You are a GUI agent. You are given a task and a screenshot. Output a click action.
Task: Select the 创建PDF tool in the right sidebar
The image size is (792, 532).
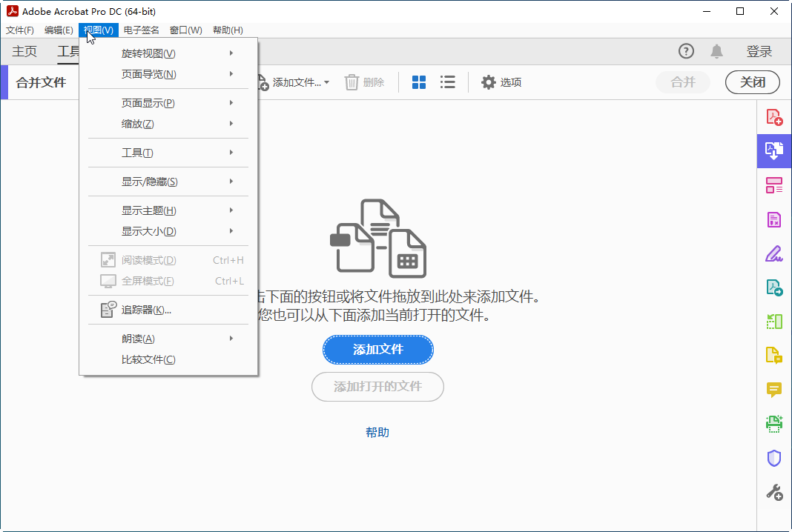(x=774, y=116)
